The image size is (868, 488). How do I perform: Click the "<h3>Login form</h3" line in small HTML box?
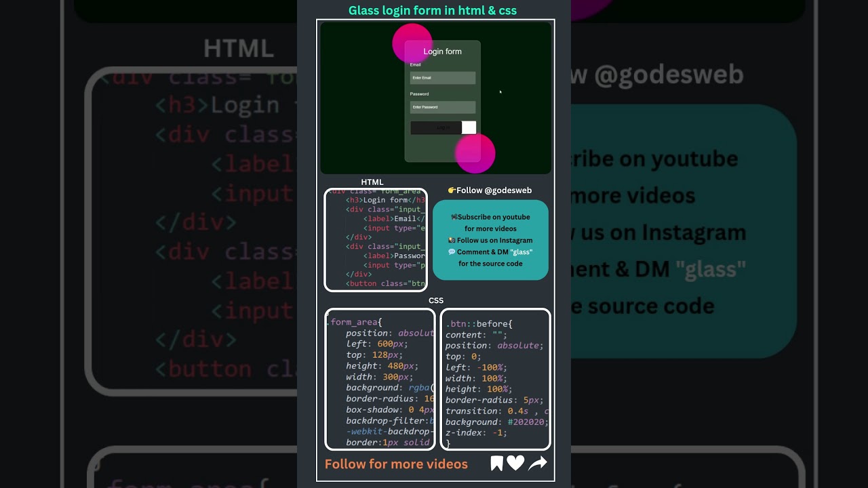pyautogui.click(x=385, y=200)
